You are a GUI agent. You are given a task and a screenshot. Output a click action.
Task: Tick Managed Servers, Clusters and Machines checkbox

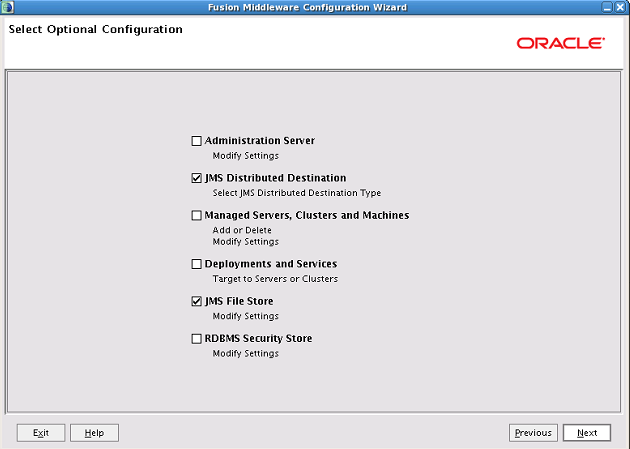pyautogui.click(x=196, y=215)
